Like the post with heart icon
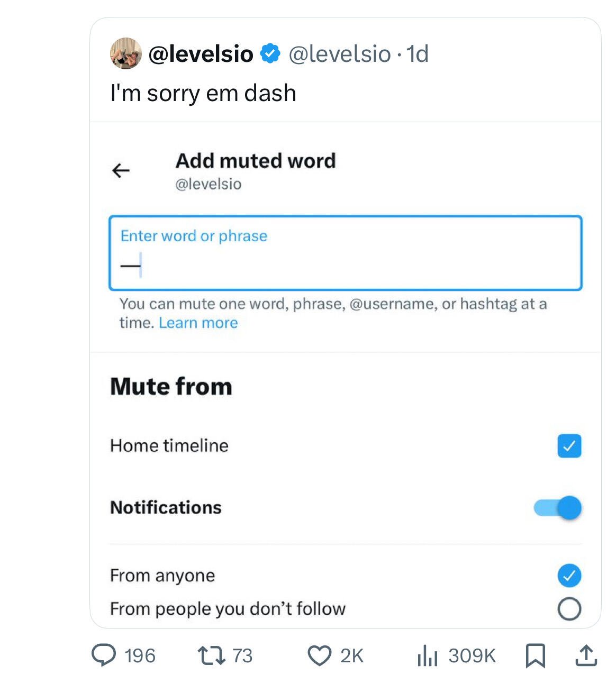This screenshot has height=684, width=616. (x=320, y=655)
